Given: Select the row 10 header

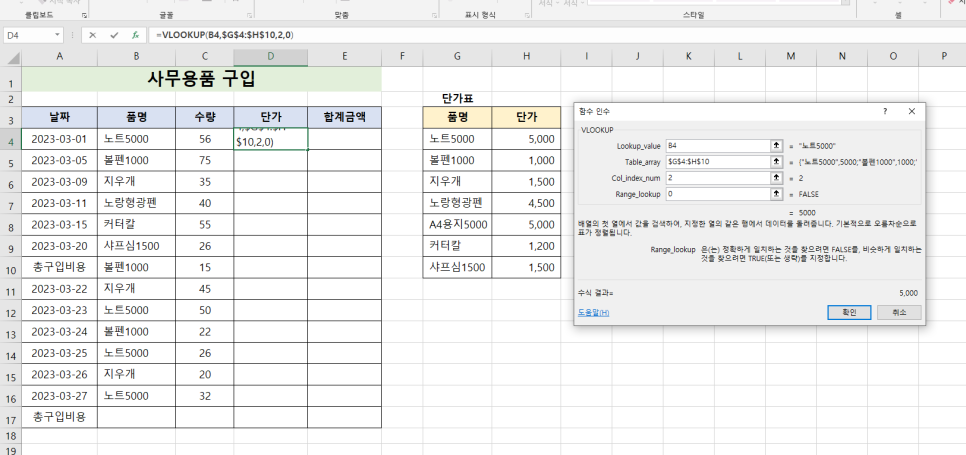Looking at the screenshot, I should (10, 267).
